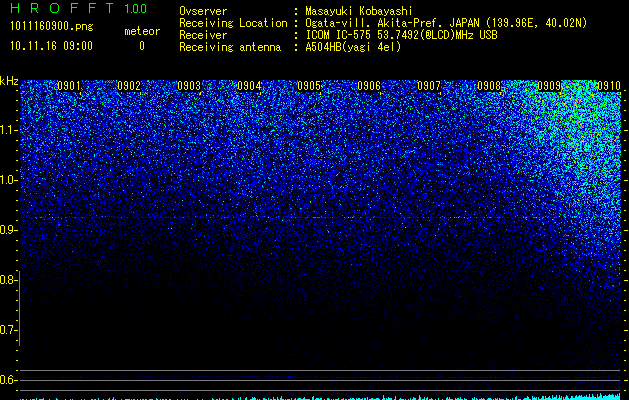Viewport: 629px width, 400px height.
Task: Click the 0910 time marker
Action: pos(609,86)
